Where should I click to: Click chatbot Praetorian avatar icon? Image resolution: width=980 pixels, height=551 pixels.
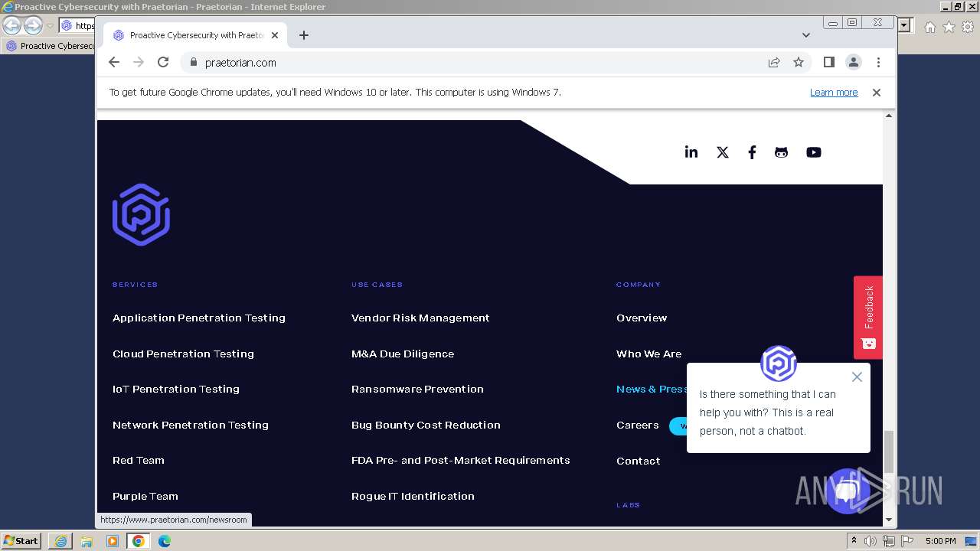pos(779,364)
